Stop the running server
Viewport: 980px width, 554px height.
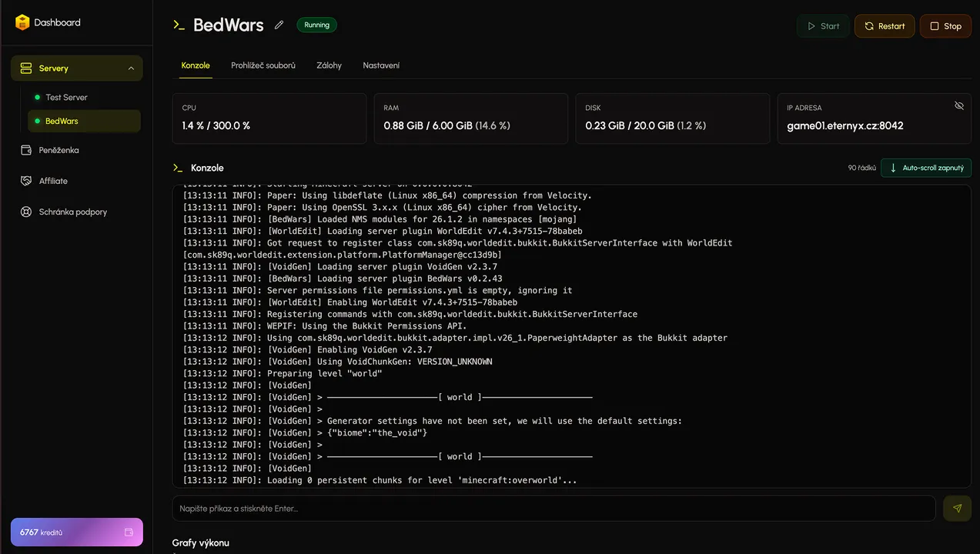(x=945, y=26)
